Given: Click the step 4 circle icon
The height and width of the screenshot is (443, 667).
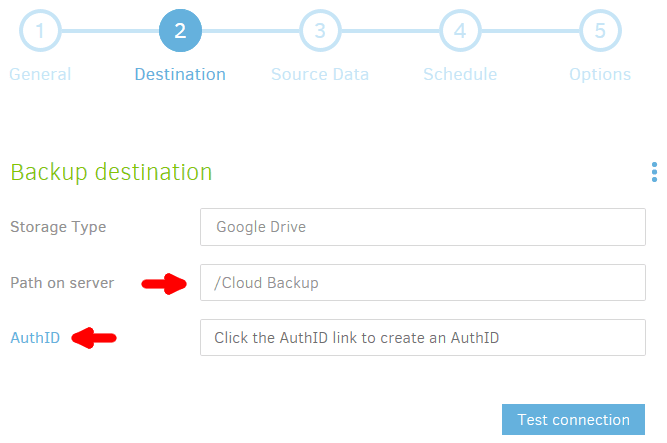Looking at the screenshot, I should tap(460, 31).
